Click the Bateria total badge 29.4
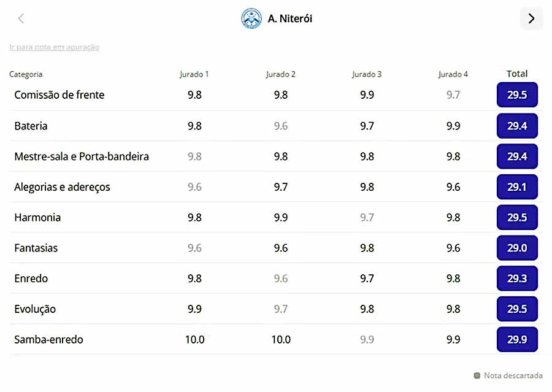Viewport: 552px width, 392px height. (x=517, y=126)
